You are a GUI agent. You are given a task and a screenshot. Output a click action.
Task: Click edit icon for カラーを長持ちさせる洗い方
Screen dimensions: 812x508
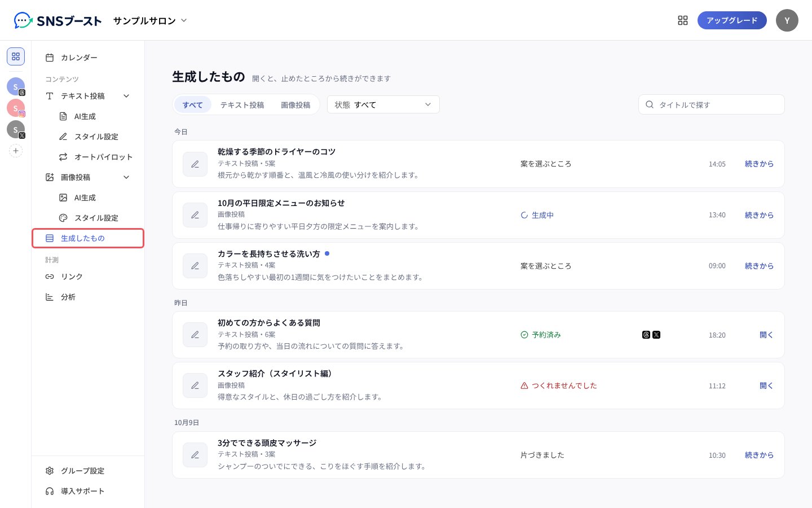(195, 266)
